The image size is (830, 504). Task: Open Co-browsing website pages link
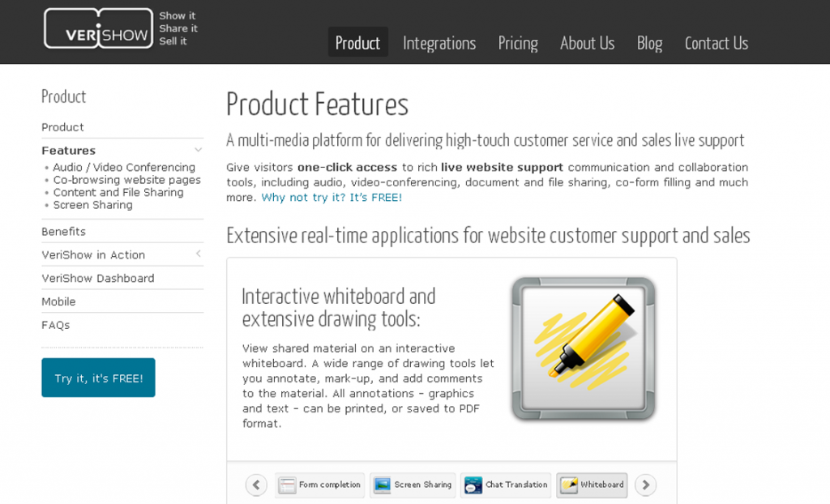point(127,180)
